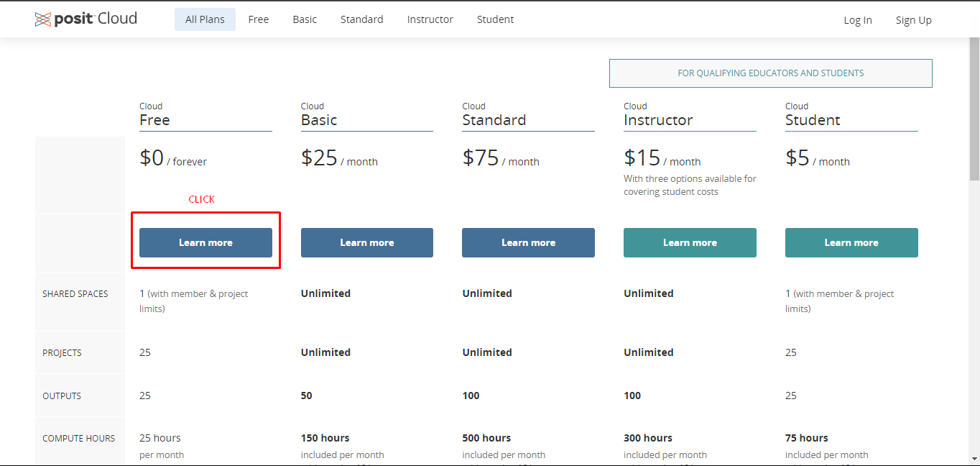Click the Log In link
This screenshot has width=980, height=466.
pyautogui.click(x=858, y=20)
